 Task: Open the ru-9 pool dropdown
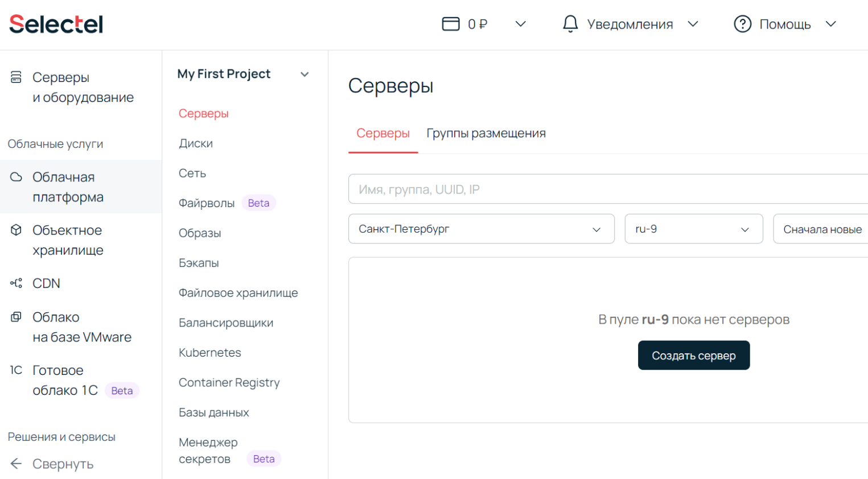click(694, 229)
